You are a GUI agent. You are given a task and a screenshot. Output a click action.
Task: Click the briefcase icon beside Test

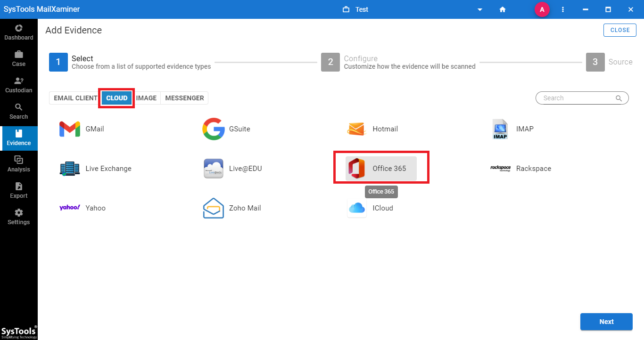click(x=346, y=9)
